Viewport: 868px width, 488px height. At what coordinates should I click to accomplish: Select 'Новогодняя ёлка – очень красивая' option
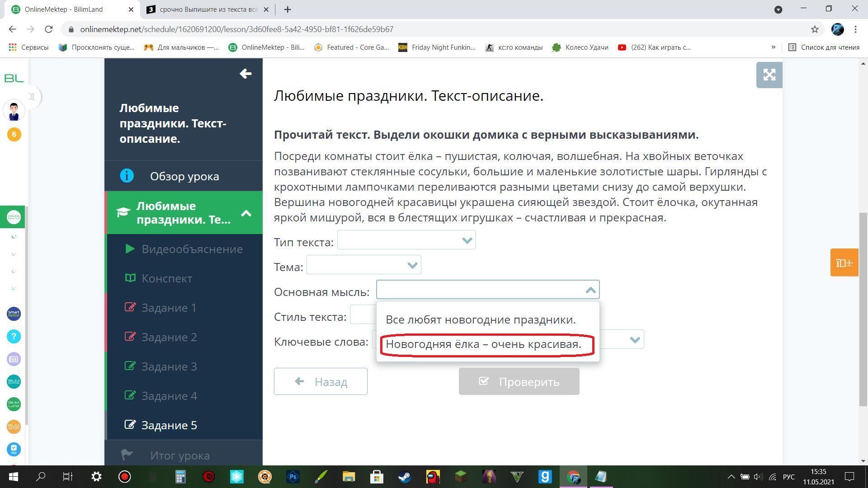pos(483,344)
